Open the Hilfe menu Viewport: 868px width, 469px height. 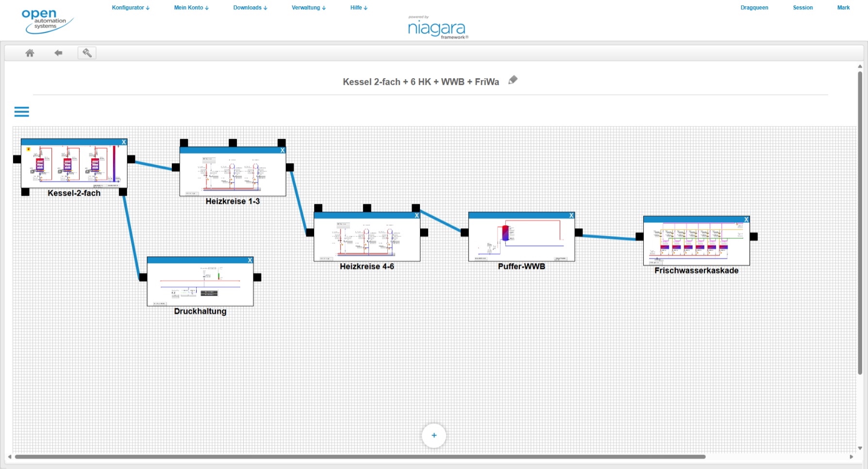point(359,8)
